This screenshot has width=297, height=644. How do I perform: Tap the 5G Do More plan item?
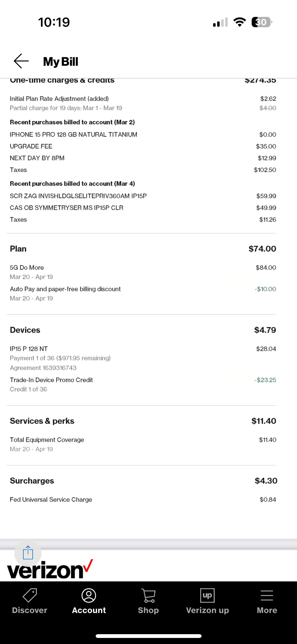[x=27, y=268]
